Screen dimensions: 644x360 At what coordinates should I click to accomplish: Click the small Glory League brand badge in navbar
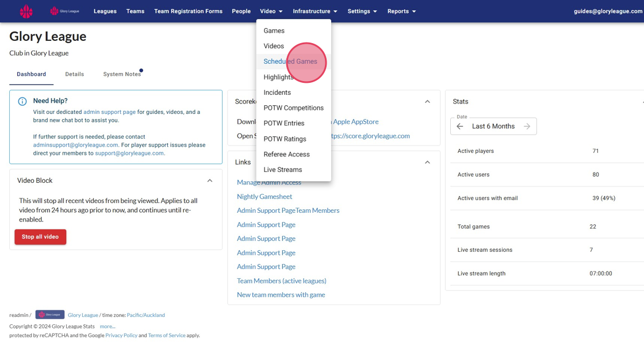64,11
